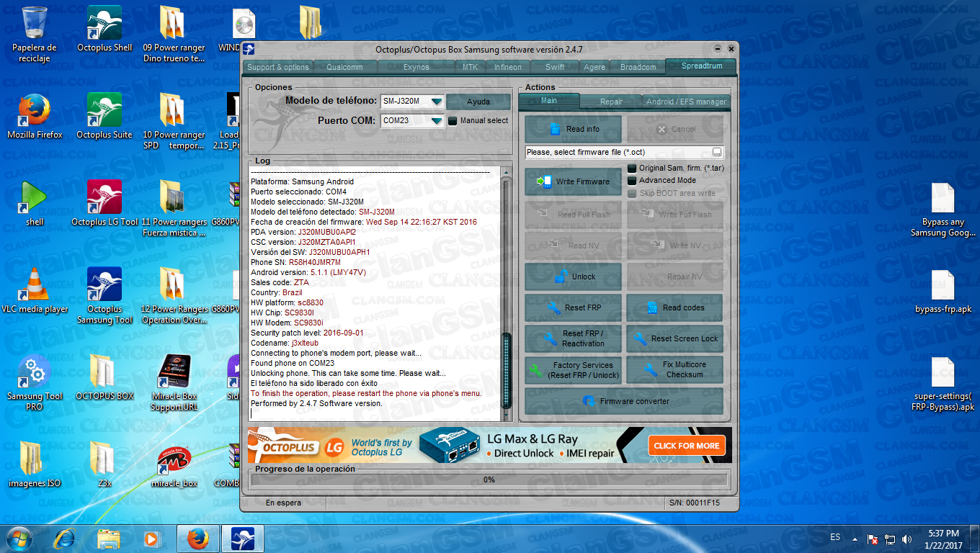980x553 pixels.
Task: Toggle Manual select checkbox
Action: [x=453, y=120]
